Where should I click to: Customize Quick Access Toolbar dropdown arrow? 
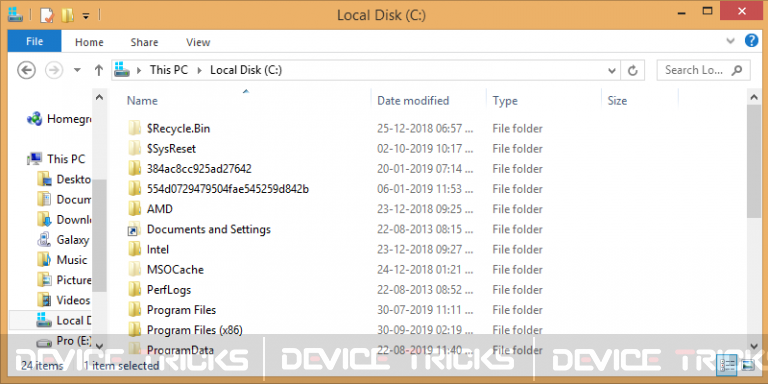86,16
